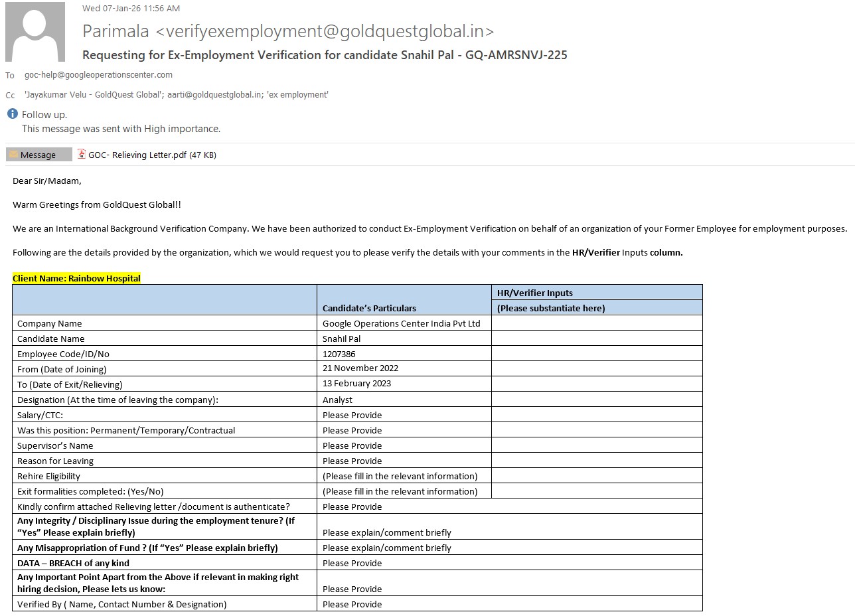Click employee code value 1207386

click(339, 354)
